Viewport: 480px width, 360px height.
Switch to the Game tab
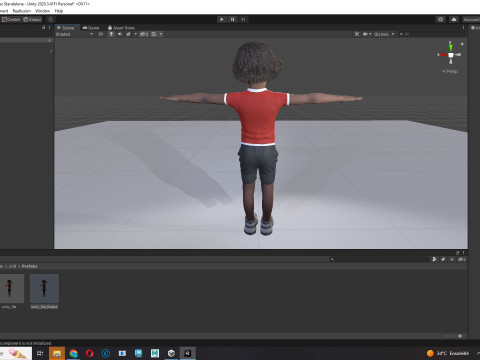(x=91, y=28)
